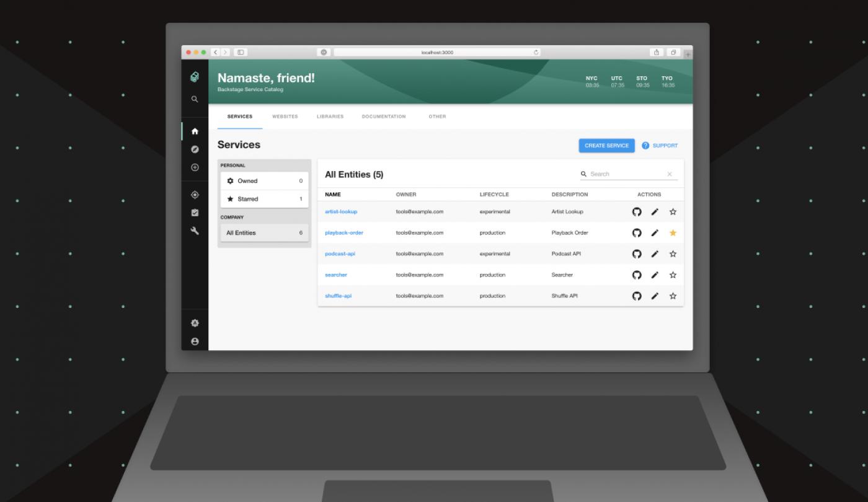Image resolution: width=868 pixels, height=502 pixels.
Task: Click the sidebar plus-circle create icon
Action: tap(195, 167)
